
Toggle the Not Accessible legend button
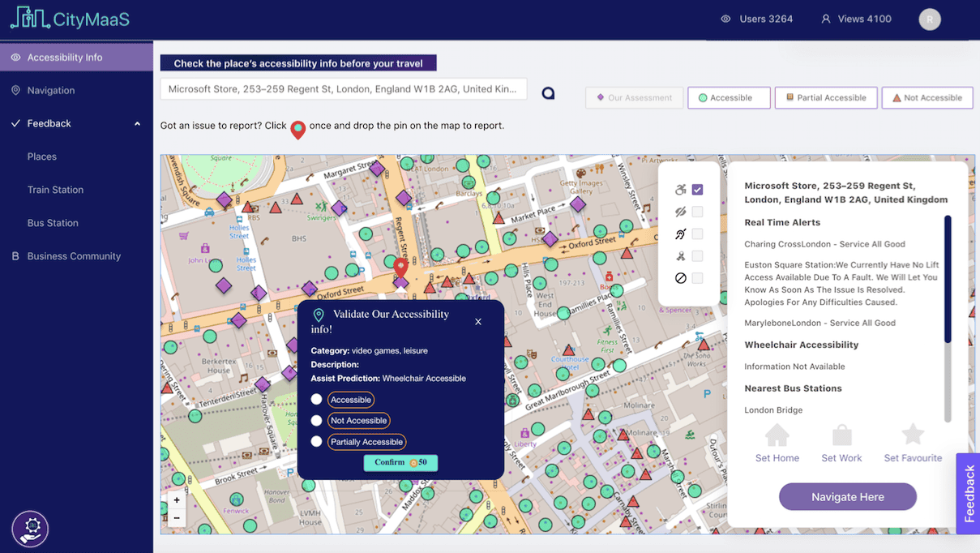click(927, 97)
